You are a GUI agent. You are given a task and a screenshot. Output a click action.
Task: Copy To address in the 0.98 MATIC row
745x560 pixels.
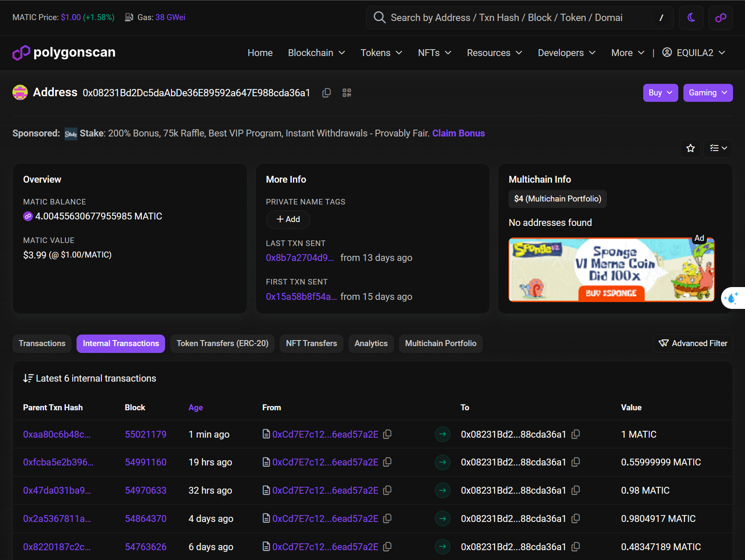[x=576, y=490]
